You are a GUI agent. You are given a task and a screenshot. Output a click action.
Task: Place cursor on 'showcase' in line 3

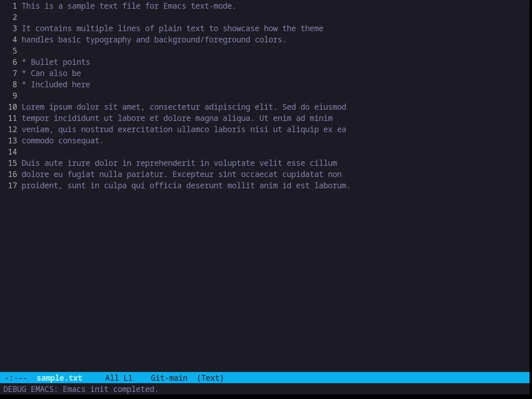tap(241, 28)
